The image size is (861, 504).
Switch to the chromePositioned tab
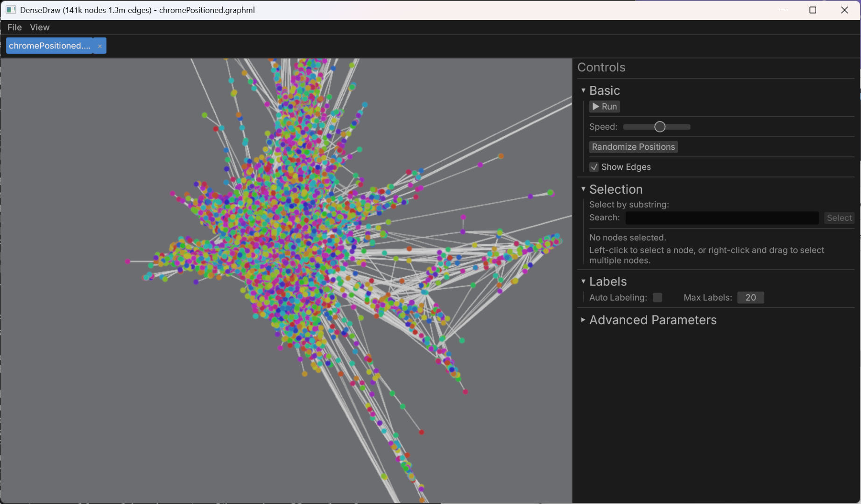coord(49,45)
